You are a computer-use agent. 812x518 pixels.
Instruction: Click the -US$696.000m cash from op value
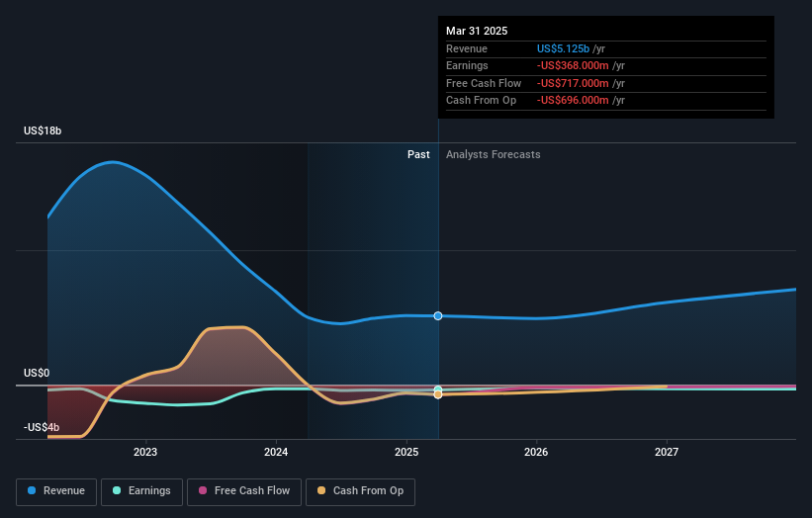click(x=573, y=101)
